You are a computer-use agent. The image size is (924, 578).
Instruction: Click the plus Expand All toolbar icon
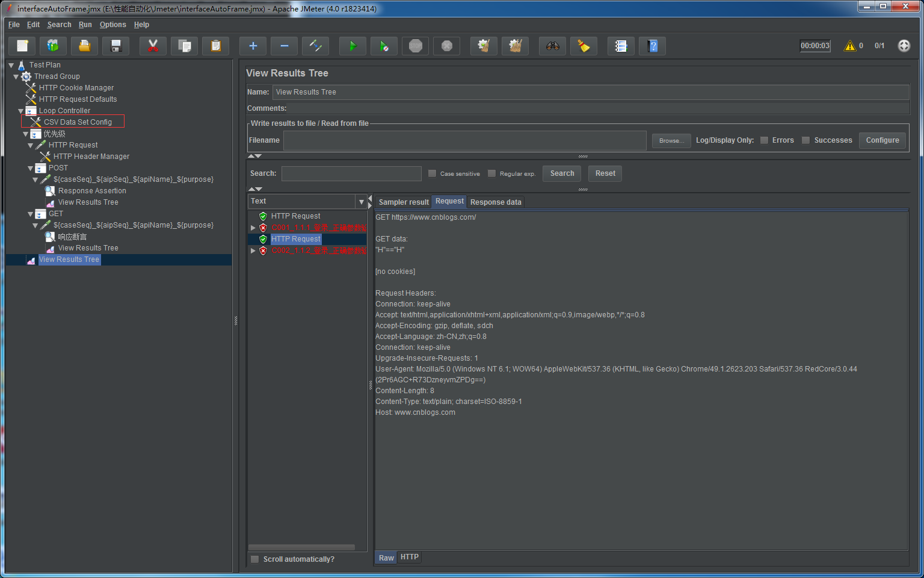point(253,46)
